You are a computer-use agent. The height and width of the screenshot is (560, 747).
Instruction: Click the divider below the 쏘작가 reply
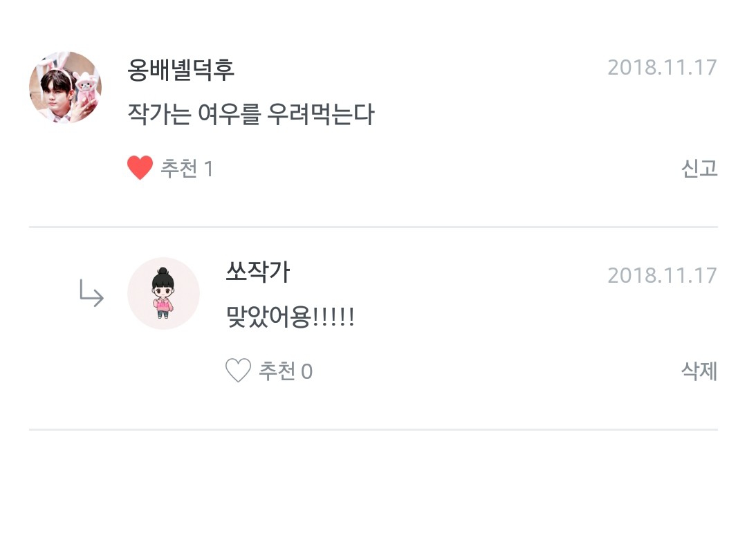(x=373, y=429)
